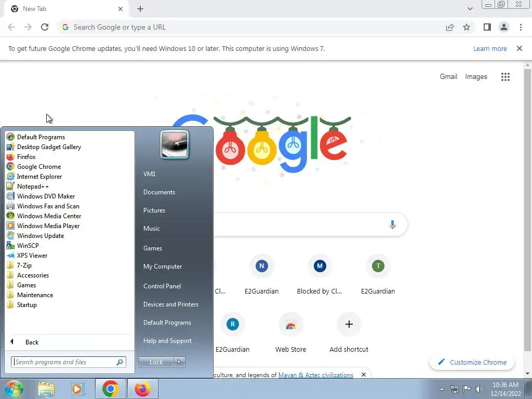
Task: Open new tab with plus button
Action: click(x=140, y=9)
